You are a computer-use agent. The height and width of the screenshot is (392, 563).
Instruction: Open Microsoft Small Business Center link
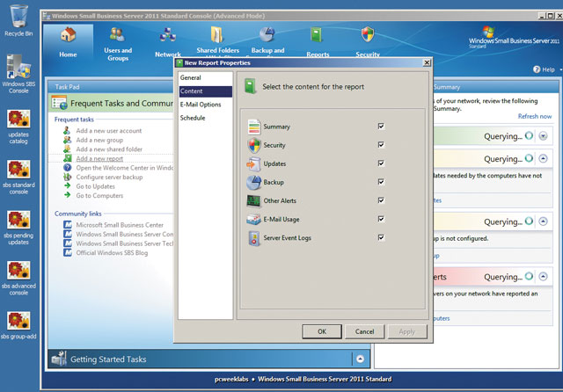pos(120,225)
